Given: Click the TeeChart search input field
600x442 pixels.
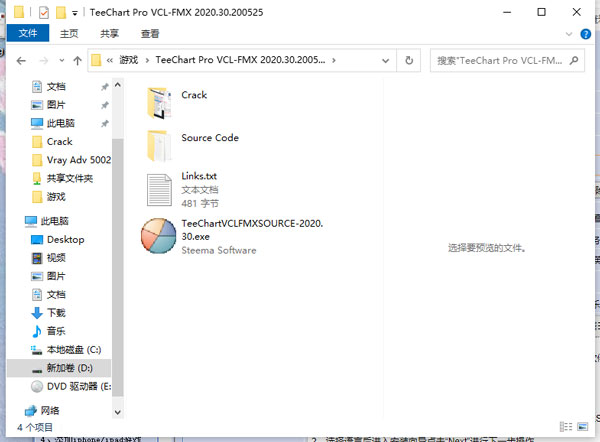Looking at the screenshot, I should 499,60.
